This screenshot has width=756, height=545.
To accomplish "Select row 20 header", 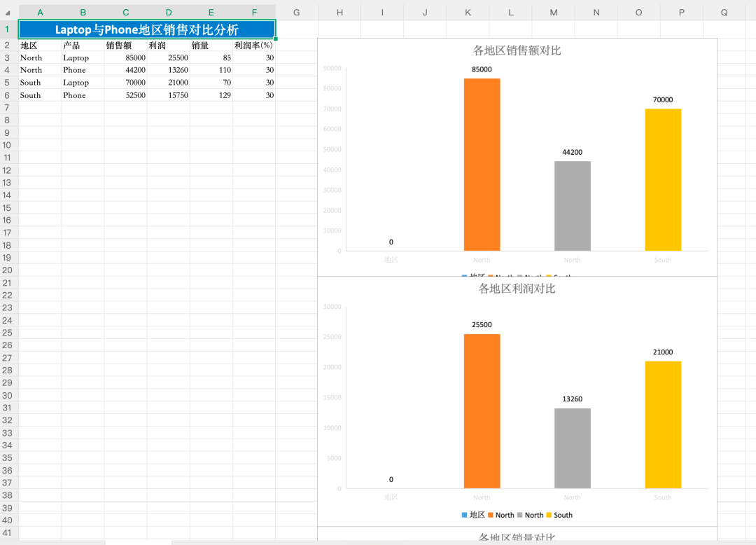I will point(7,270).
